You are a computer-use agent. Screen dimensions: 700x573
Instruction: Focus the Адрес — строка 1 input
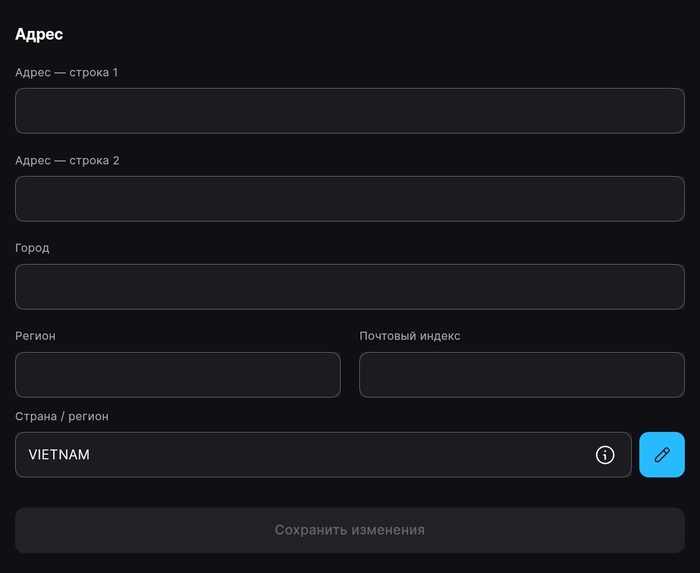(350, 111)
